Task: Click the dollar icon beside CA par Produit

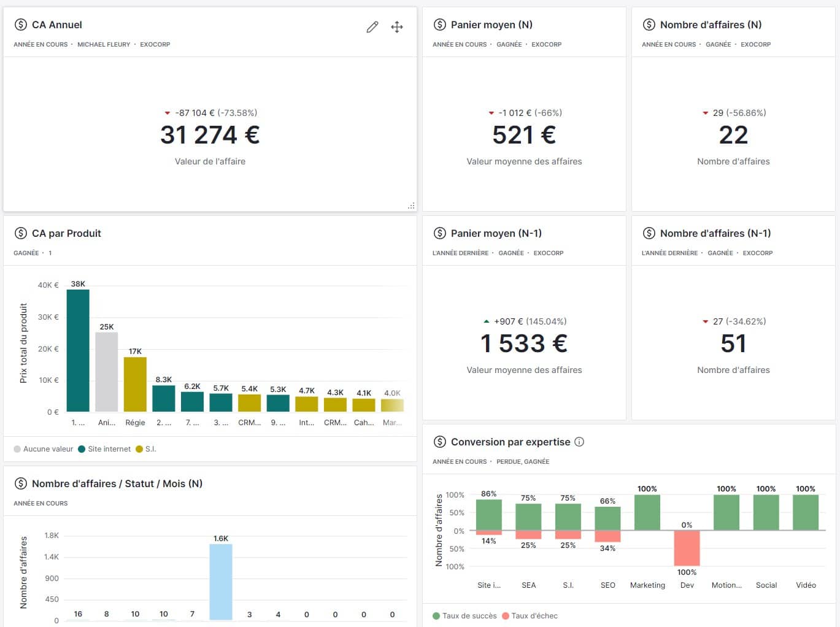Action: (x=21, y=233)
